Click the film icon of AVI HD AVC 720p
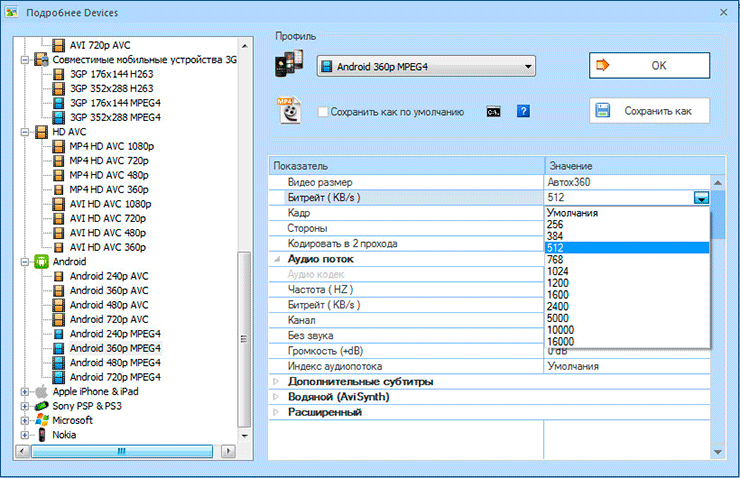The height and width of the screenshot is (478, 740). (x=59, y=218)
